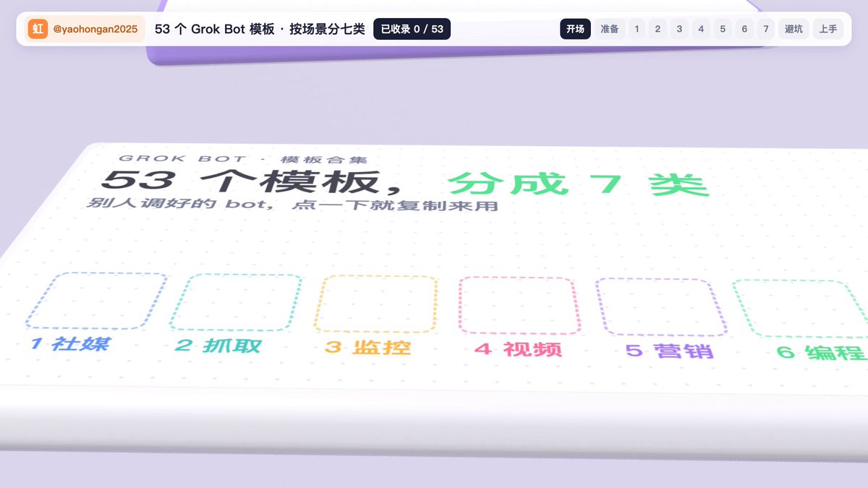868x488 pixels.
Task: Select the 开场 tab
Action: pyautogui.click(x=575, y=29)
